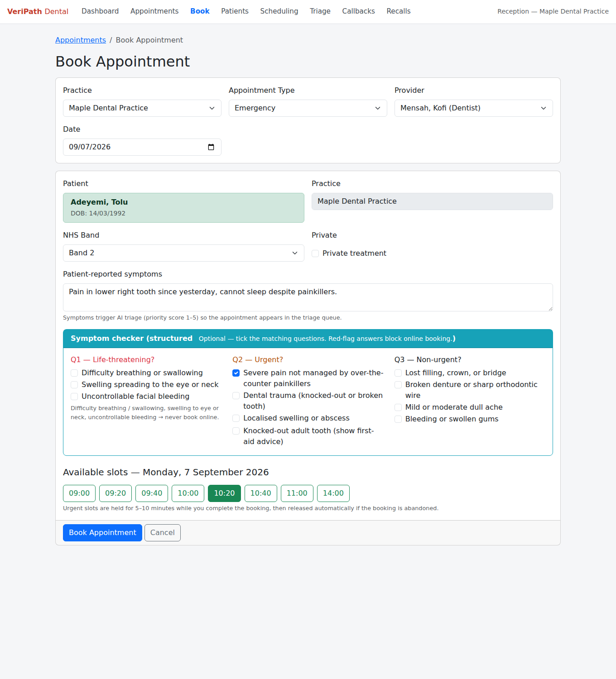Tick Lost filling, crown, or bridge
616x679 pixels.
pyautogui.click(x=398, y=373)
